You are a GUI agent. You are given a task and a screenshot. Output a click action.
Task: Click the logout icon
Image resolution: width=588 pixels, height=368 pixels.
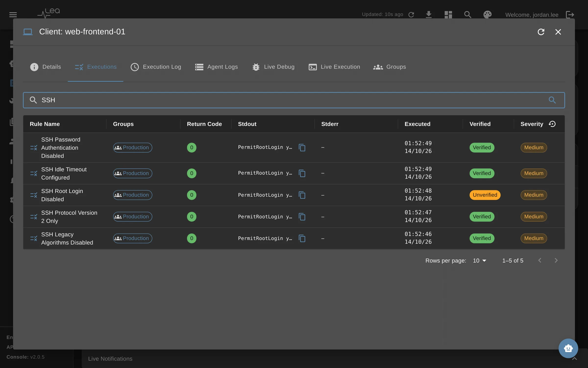point(570,15)
